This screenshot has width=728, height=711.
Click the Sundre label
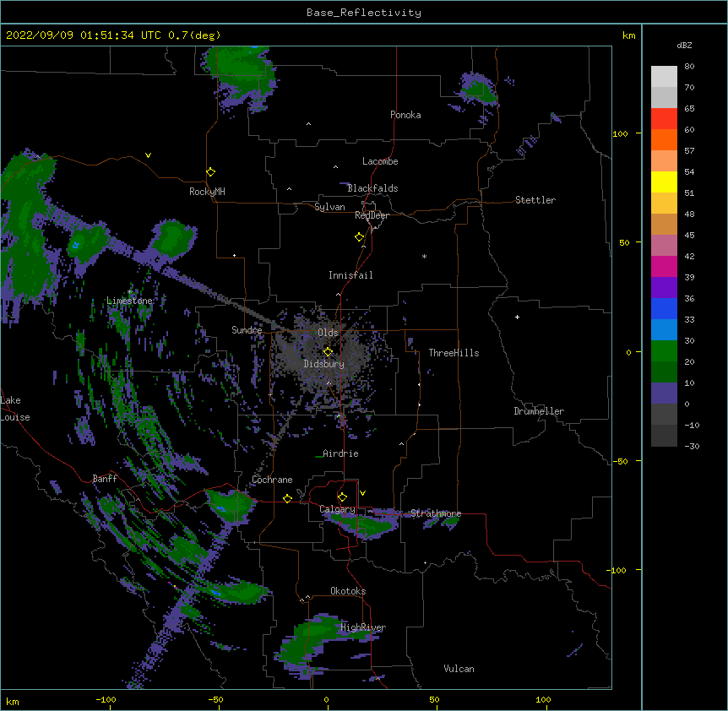[247, 330]
